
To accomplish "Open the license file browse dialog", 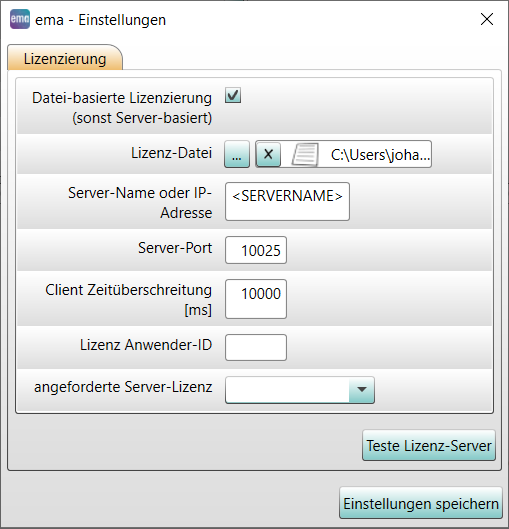I will click(237, 154).
